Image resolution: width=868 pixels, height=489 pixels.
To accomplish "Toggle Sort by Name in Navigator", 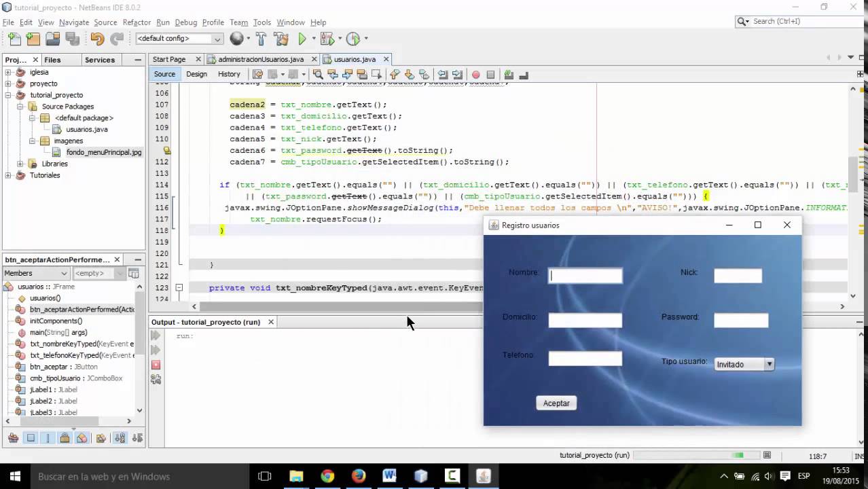I will click(121, 438).
